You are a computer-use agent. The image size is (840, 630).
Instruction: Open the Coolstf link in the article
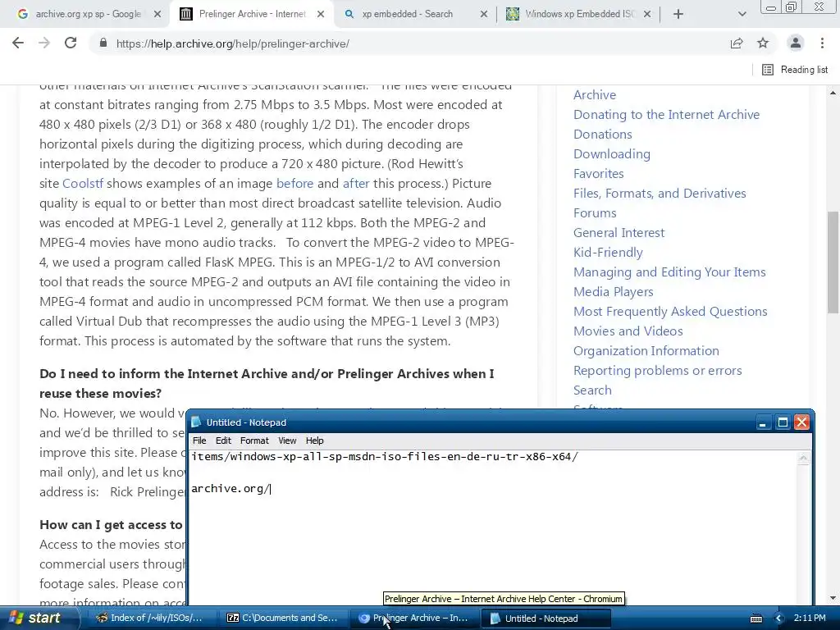click(x=83, y=183)
